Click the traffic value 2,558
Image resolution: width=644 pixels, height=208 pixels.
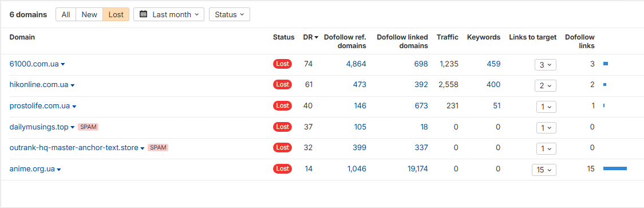coord(448,84)
